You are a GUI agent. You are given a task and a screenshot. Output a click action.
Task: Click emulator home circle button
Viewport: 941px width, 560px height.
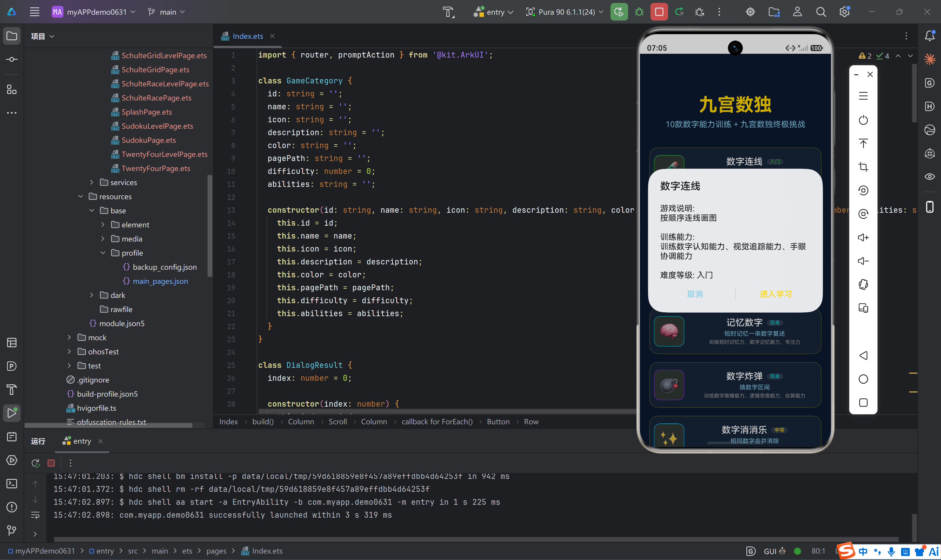[863, 379]
